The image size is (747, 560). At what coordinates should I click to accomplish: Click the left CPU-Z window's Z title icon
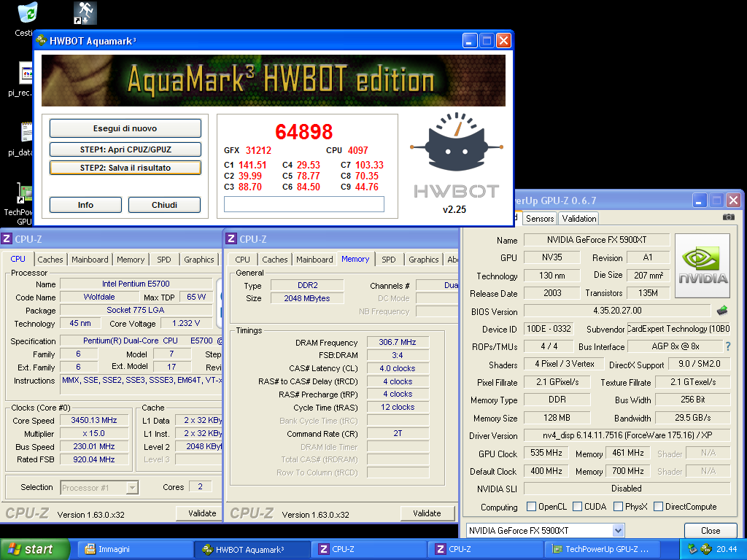pos(6,238)
